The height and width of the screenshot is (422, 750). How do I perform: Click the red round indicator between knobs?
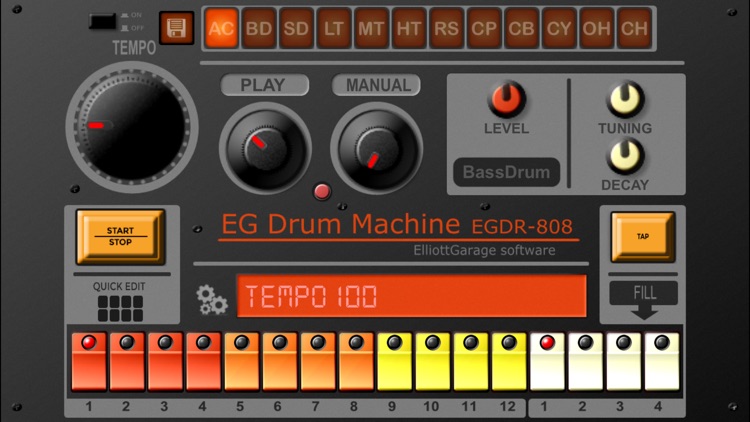point(322,191)
